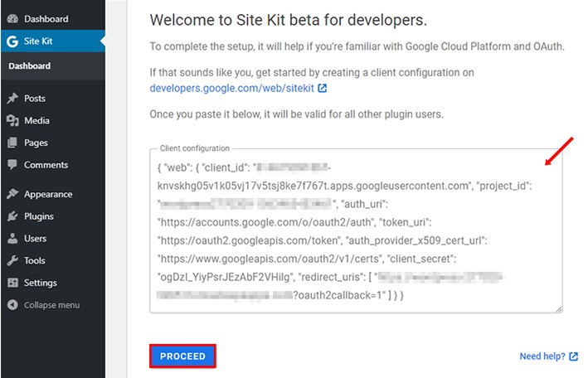Collapse the admin sidebar menu
The height and width of the screenshot is (378, 588).
[53, 305]
